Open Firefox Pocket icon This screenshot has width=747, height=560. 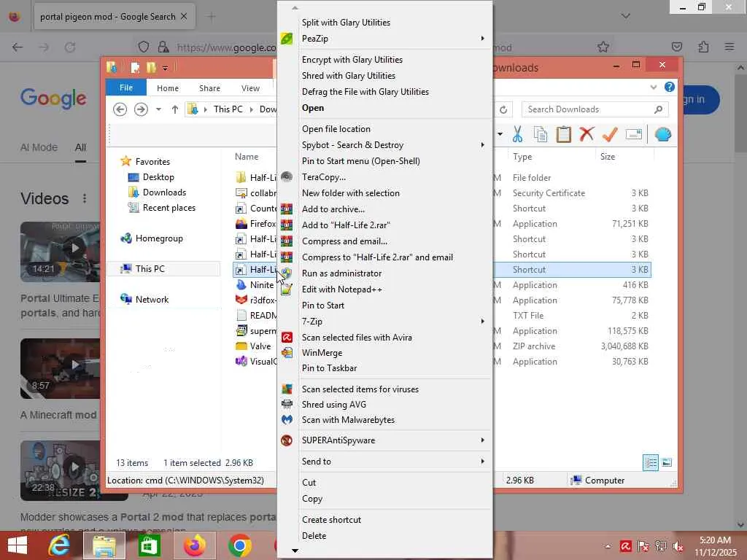[x=677, y=47]
